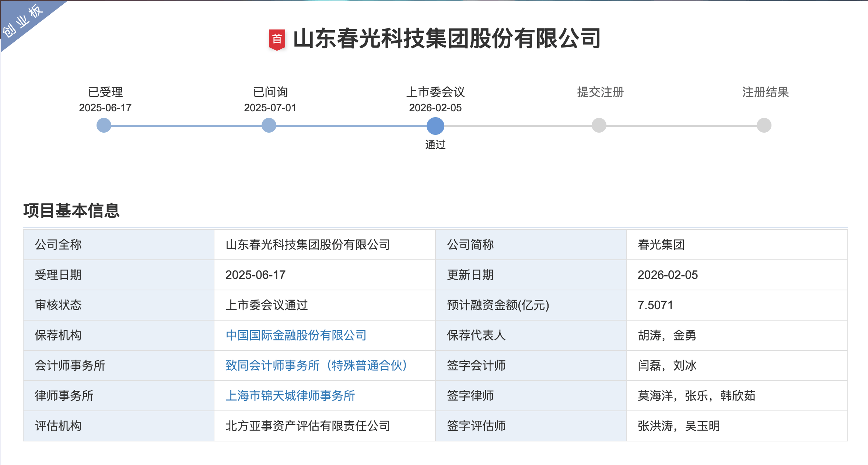The height and width of the screenshot is (465, 868).
Task: Click the 7.5071 financing amount cell
Action: [x=655, y=305]
